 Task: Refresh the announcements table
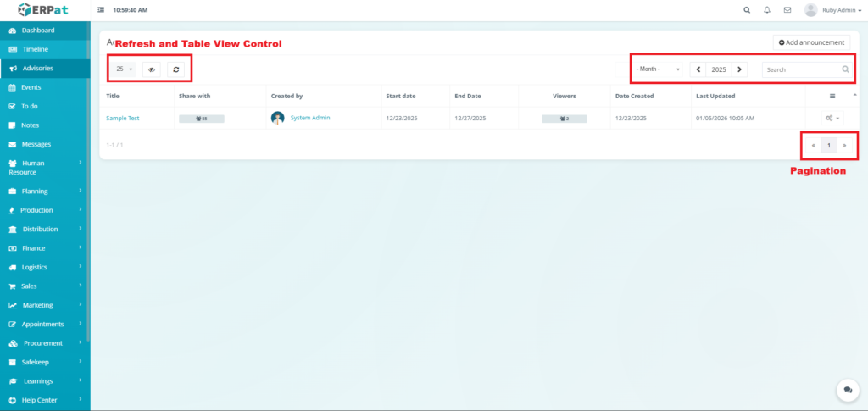[176, 69]
